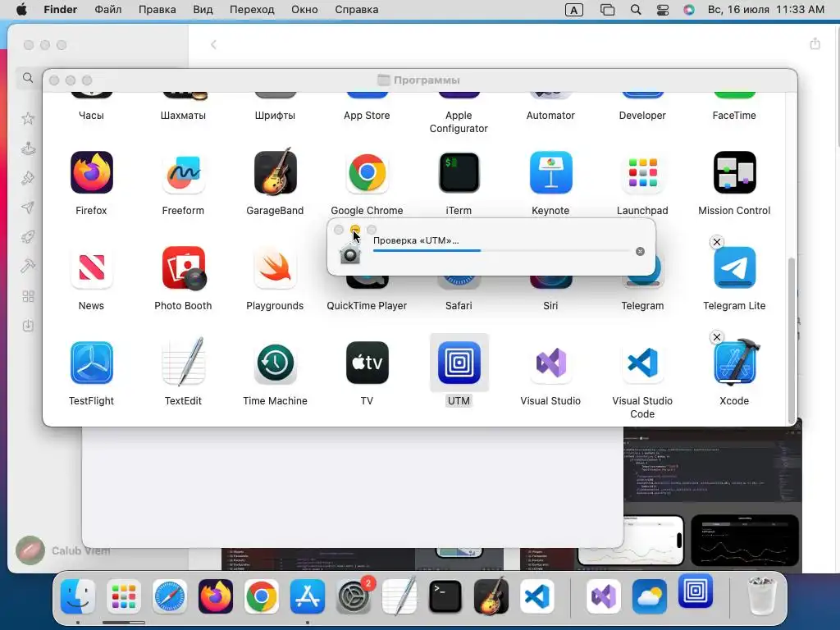840x630 pixels.
Task: Open the Вид menu
Action: [x=203, y=10]
